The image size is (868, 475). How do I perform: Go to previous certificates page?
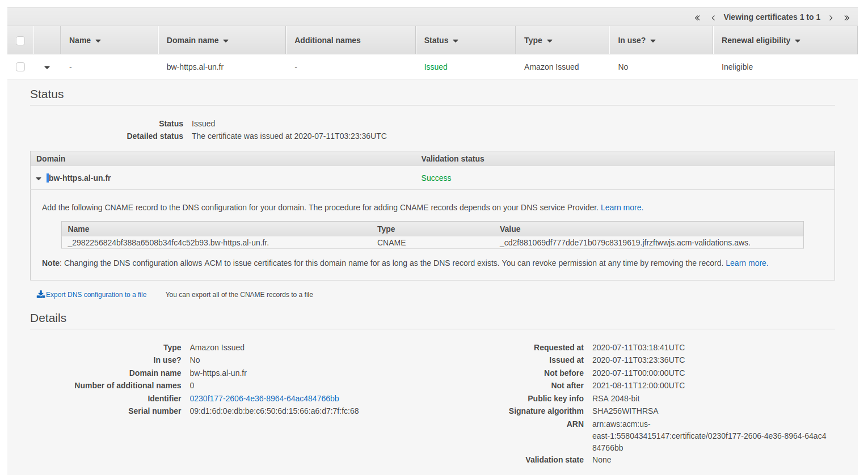point(713,18)
